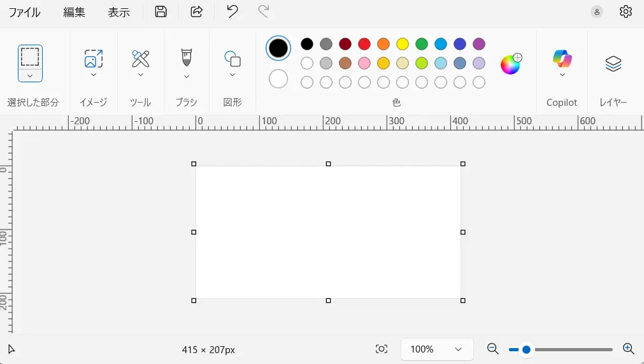Open the ファイル menu
The height and width of the screenshot is (364, 644).
24,12
